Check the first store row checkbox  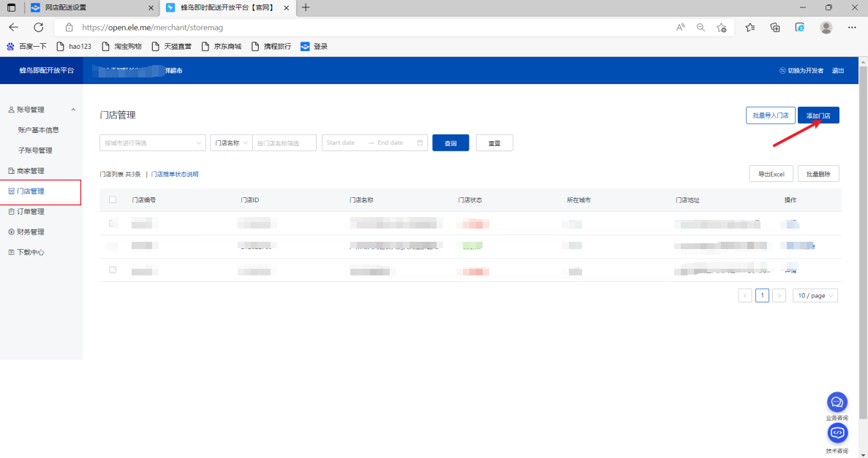[x=113, y=223]
